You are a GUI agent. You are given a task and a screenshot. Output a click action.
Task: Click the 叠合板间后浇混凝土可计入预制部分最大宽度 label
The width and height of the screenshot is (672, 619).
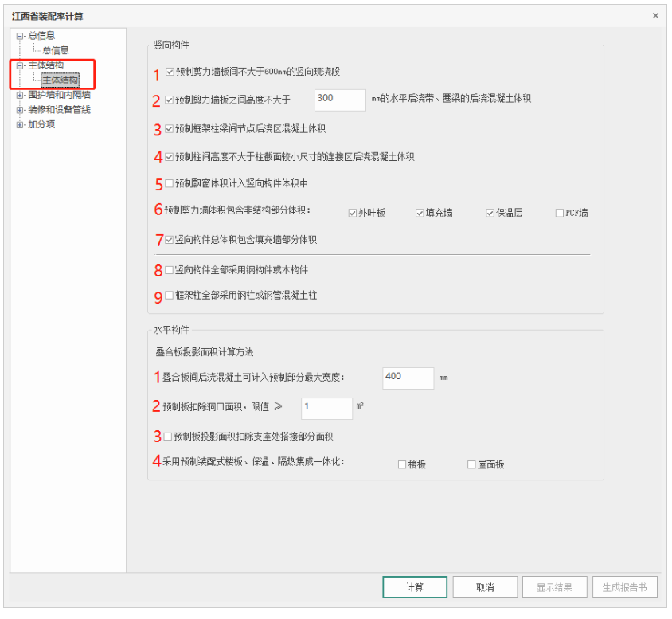pos(253,378)
